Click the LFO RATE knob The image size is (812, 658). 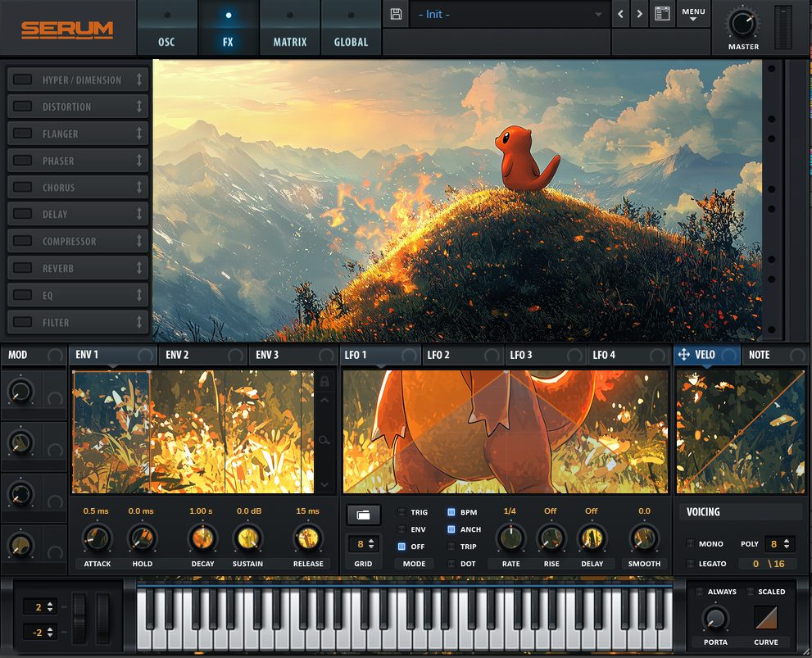[510, 538]
